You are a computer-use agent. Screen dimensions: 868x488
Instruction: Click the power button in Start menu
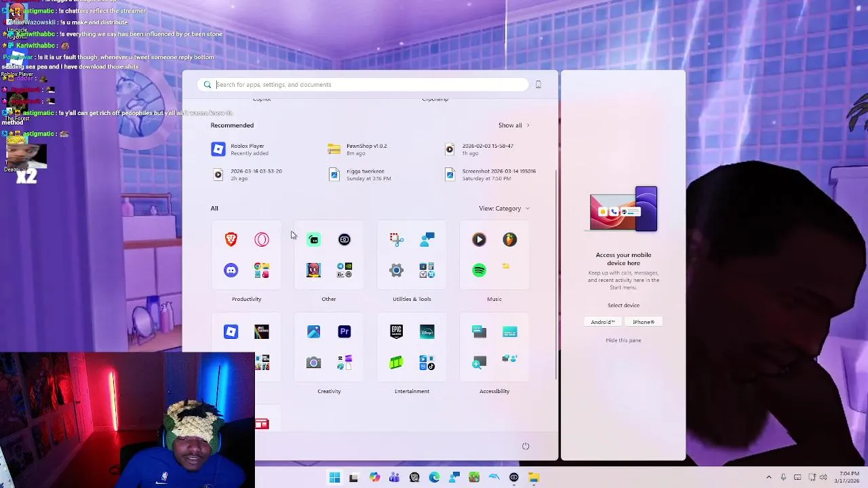click(x=526, y=446)
